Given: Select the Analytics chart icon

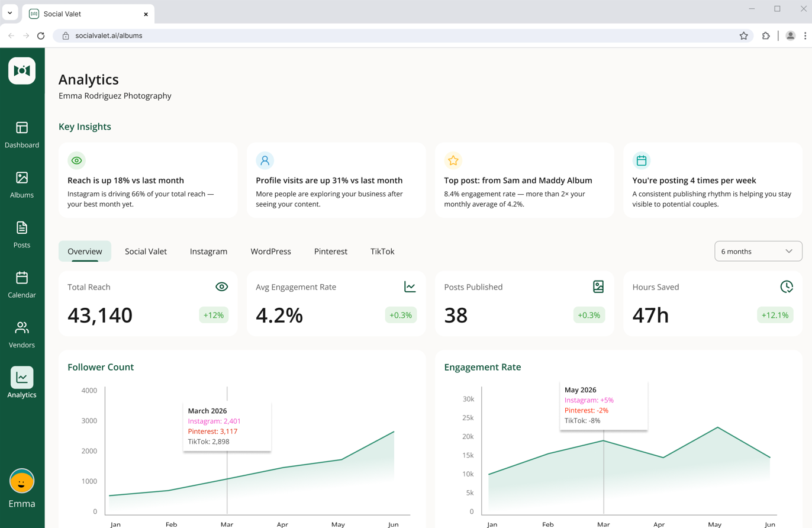Looking at the screenshot, I should [22, 377].
